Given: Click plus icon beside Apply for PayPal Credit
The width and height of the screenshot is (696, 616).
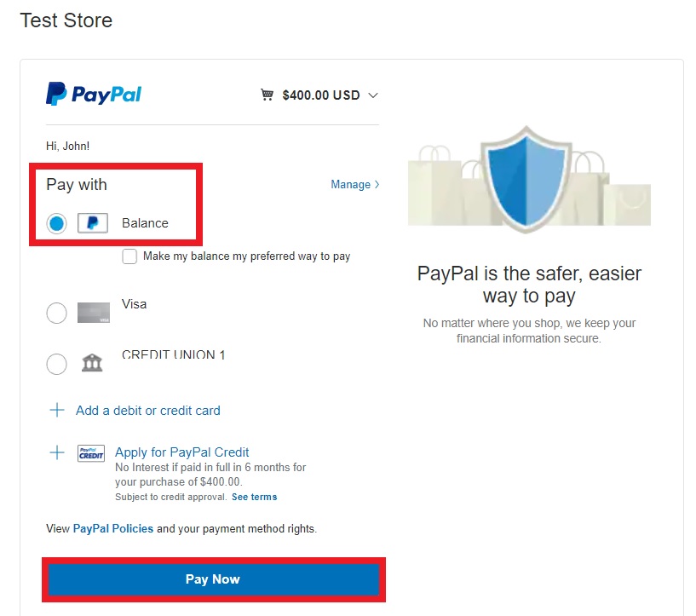Looking at the screenshot, I should (57, 452).
